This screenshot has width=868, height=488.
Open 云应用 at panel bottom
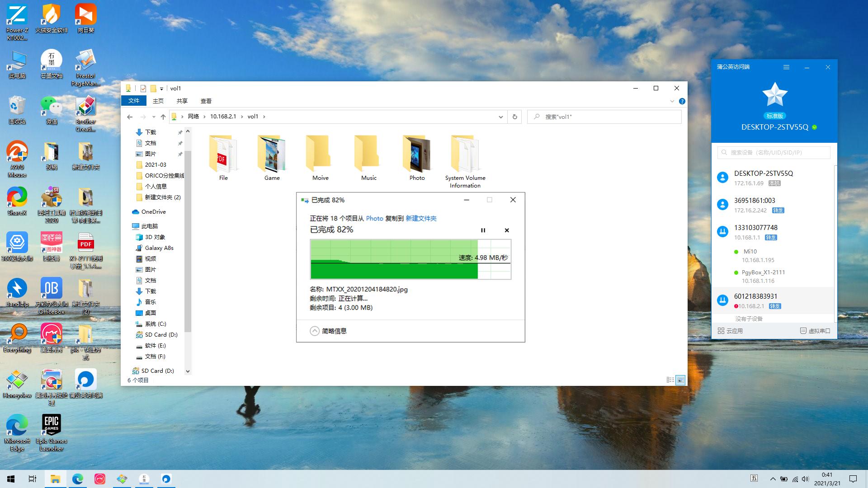tap(730, 331)
